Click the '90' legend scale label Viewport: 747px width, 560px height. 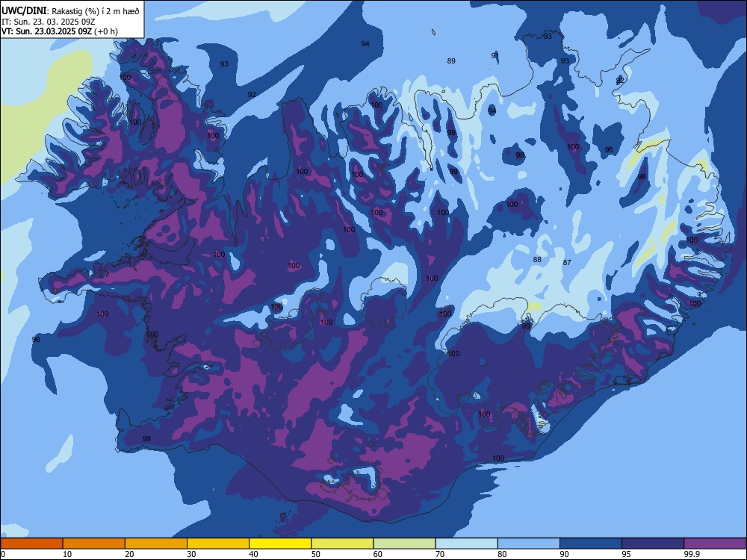[564, 554]
